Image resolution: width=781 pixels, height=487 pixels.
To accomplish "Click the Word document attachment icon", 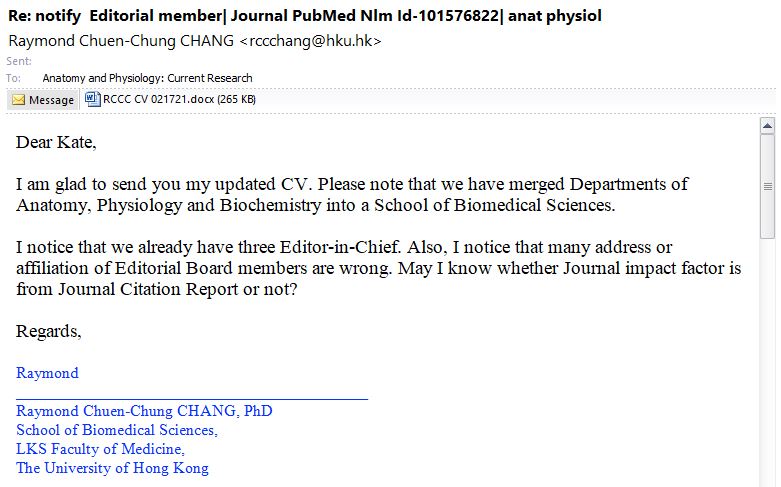I will tap(93, 99).
